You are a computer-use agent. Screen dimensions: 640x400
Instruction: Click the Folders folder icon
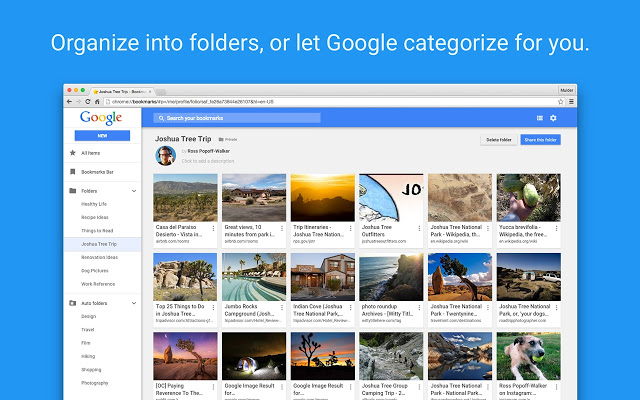tap(73, 191)
